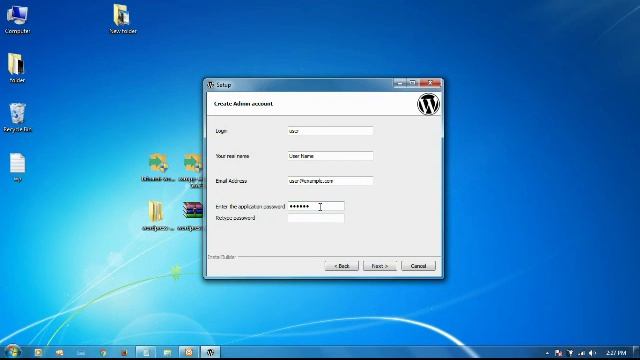640x360 pixels.
Task: Click the Login input field
Action: (330, 131)
